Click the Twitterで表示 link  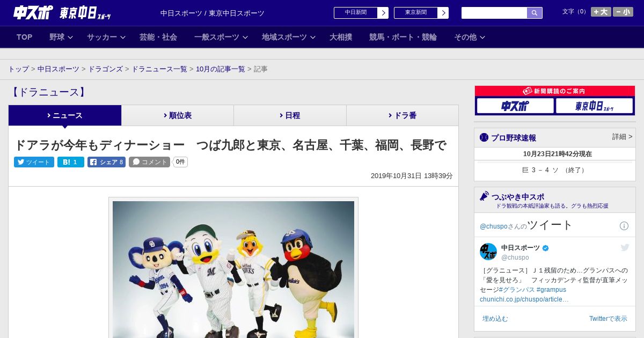[x=608, y=319]
